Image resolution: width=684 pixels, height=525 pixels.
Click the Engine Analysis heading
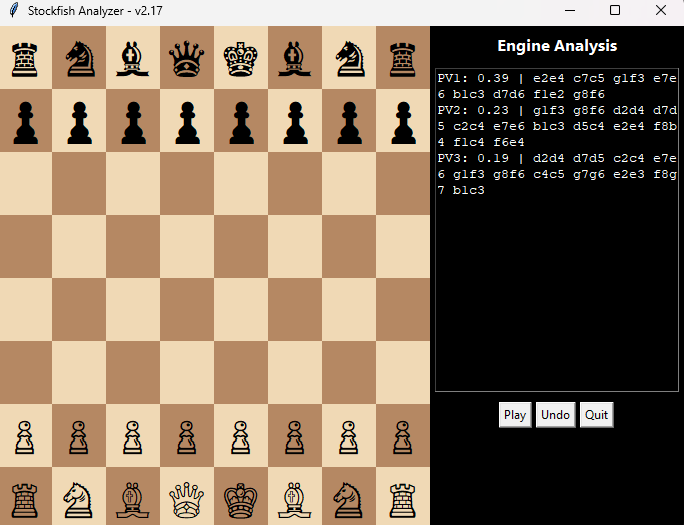coord(557,46)
